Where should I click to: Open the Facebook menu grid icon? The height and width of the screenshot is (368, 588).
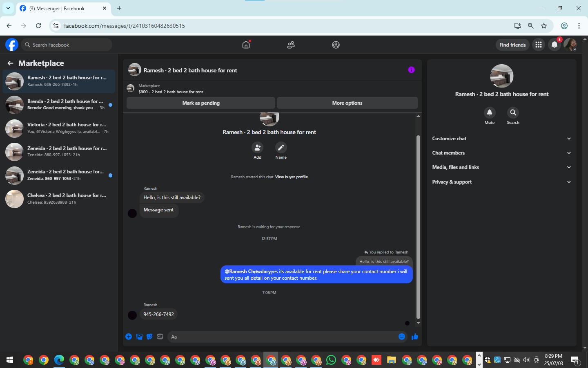(539, 45)
